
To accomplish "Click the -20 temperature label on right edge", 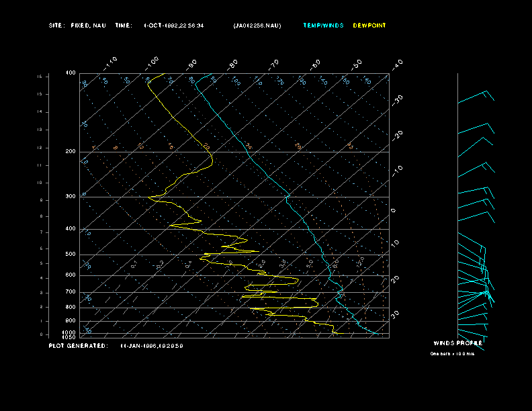I will (398, 135).
